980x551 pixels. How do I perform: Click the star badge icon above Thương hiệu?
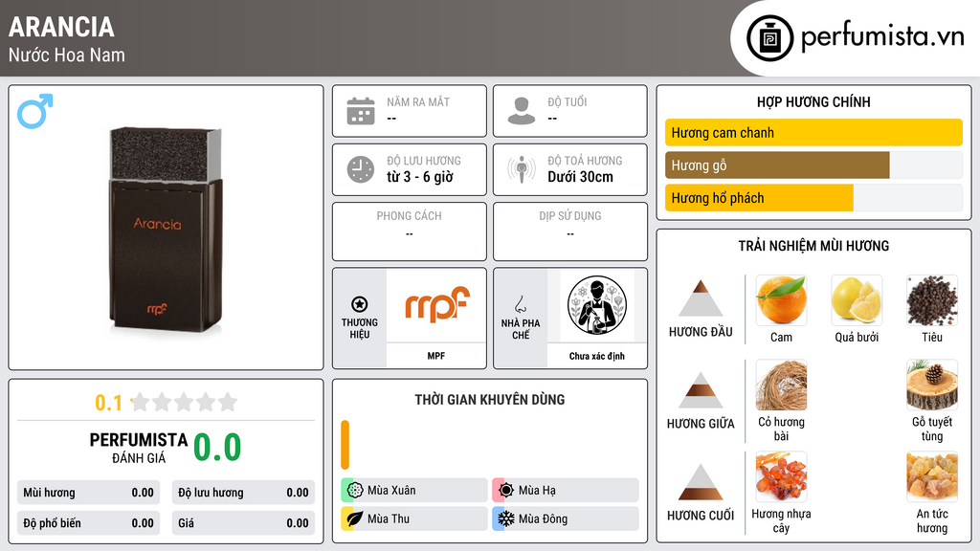point(360,304)
